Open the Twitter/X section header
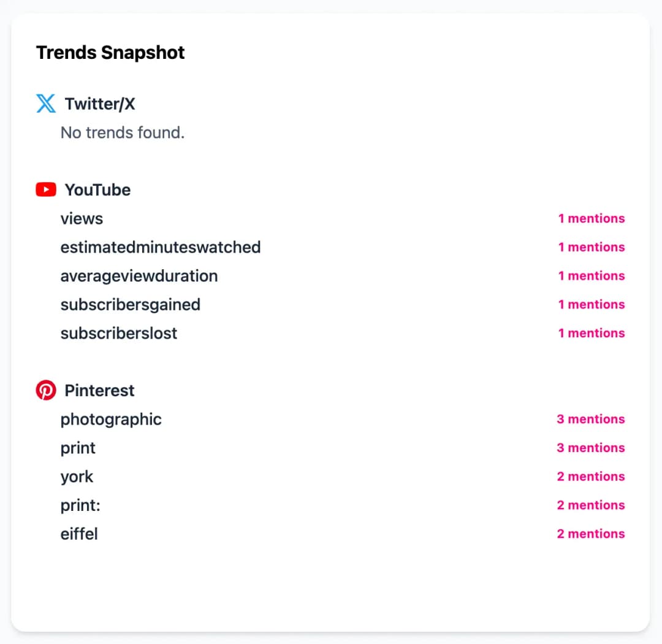Viewport: 662px width, 644px height. tap(99, 104)
